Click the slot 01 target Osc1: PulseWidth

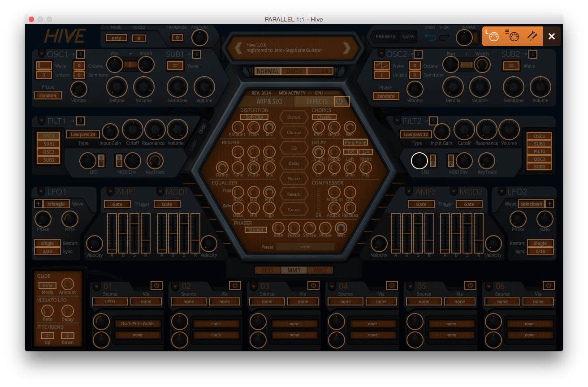point(138,323)
